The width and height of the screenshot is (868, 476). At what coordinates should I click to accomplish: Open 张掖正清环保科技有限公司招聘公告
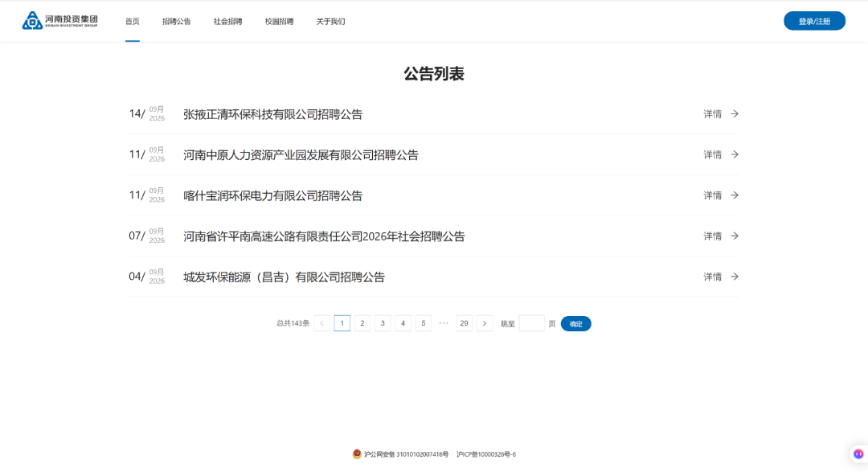click(x=273, y=114)
